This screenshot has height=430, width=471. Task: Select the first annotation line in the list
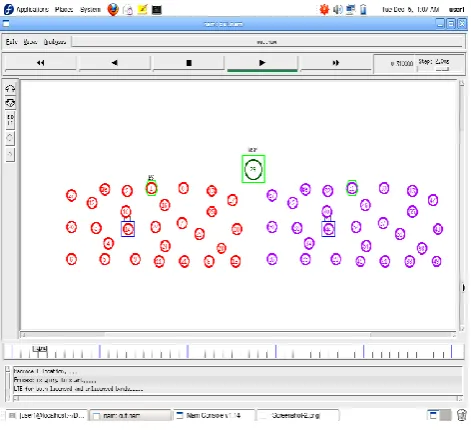45,371
